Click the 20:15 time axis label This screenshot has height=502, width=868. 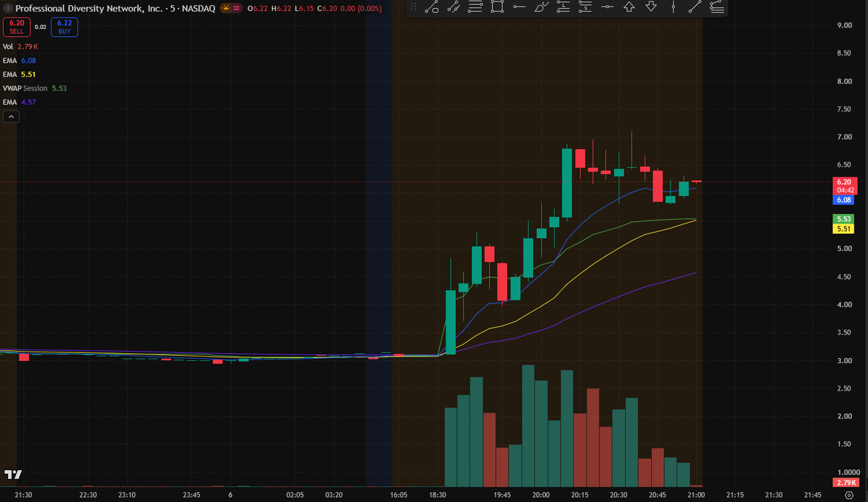[x=579, y=495]
